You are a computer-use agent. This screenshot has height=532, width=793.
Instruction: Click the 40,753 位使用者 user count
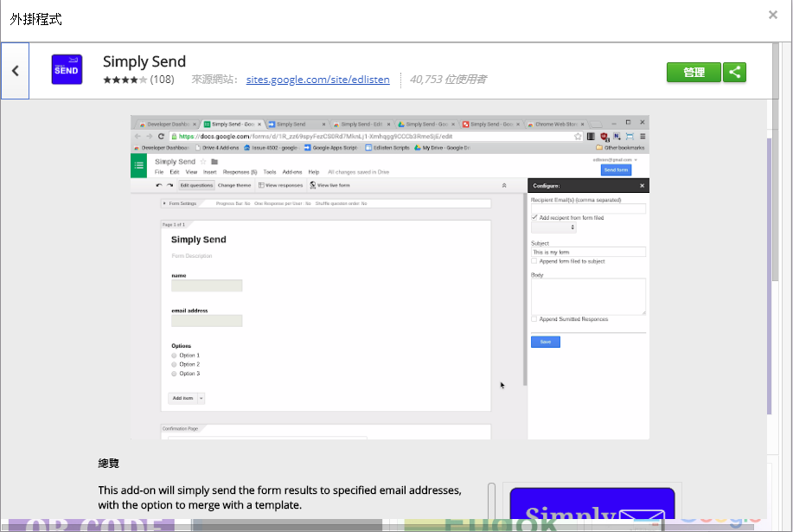(448, 80)
